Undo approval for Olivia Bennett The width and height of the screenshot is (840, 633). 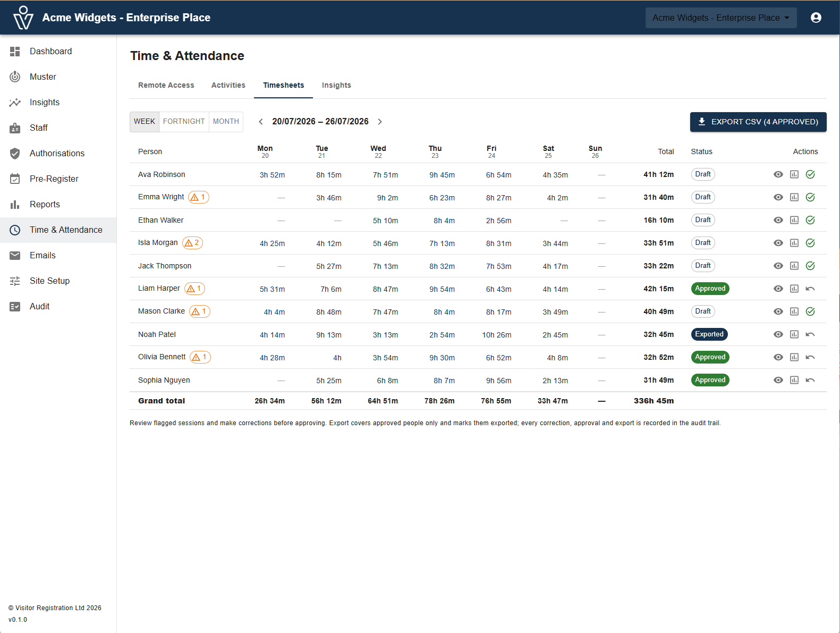tap(810, 357)
